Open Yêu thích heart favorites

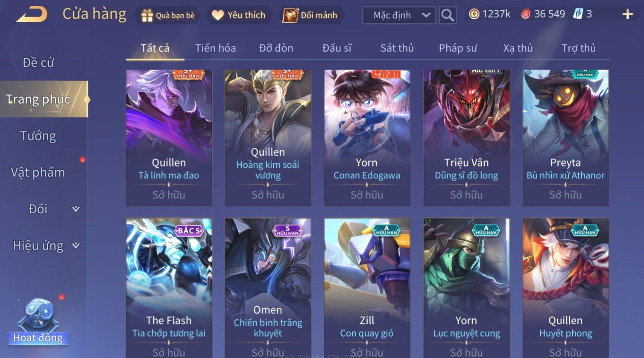[218, 15]
